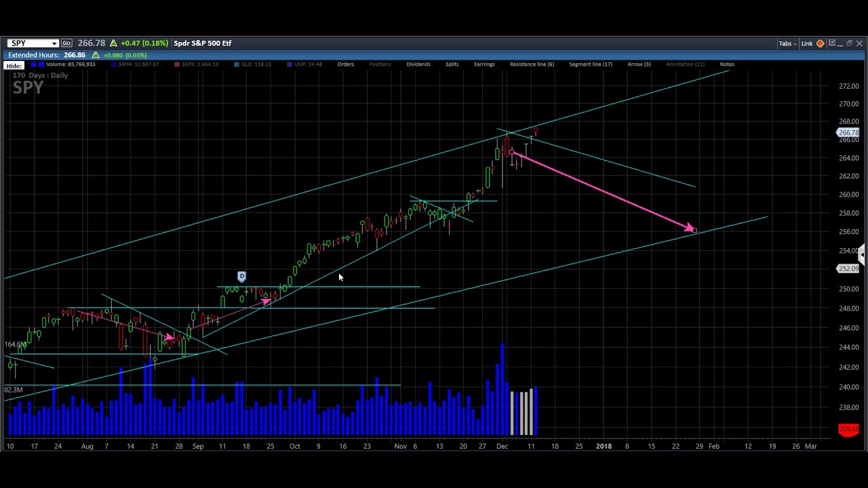Click the Hide button in indicator row
Screen dimensions: 868x488
pos(14,66)
